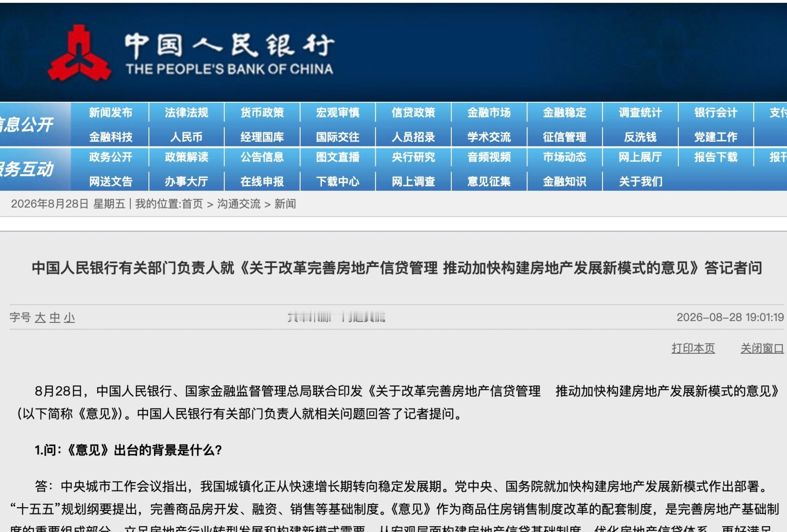Go to 金融科技 section
Screen dimensions: 787x532
(110, 137)
